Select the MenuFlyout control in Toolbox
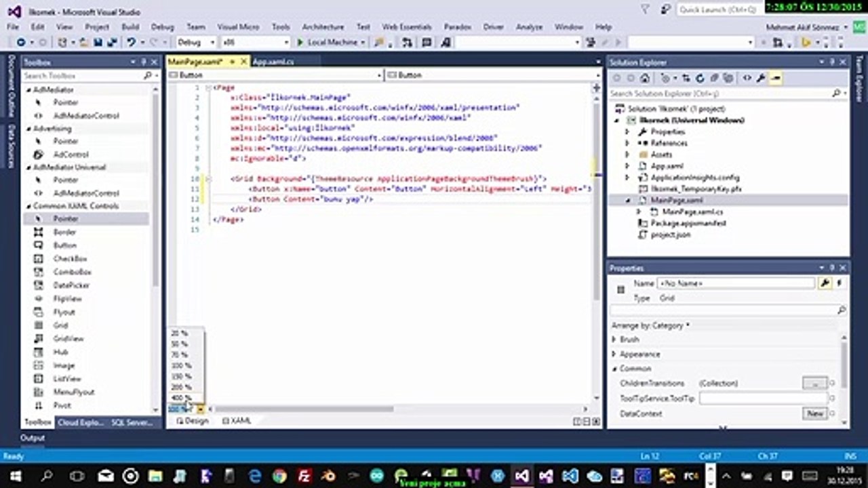868x488 pixels. 74,392
